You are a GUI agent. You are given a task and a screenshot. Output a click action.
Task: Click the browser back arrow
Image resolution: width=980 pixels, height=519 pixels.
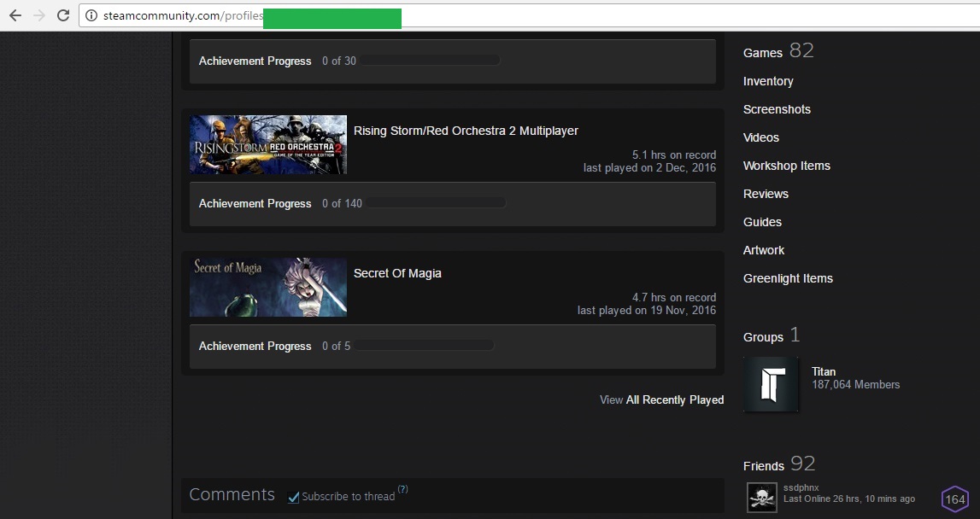(15, 15)
